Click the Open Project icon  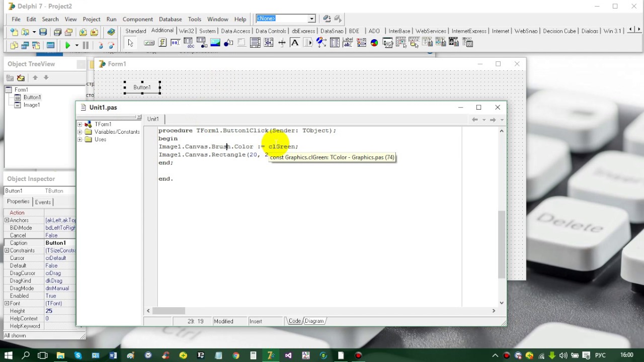pos(68,32)
